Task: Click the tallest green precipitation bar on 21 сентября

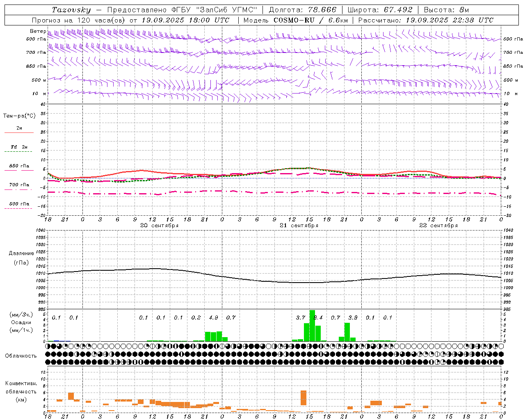Action: 312,326
